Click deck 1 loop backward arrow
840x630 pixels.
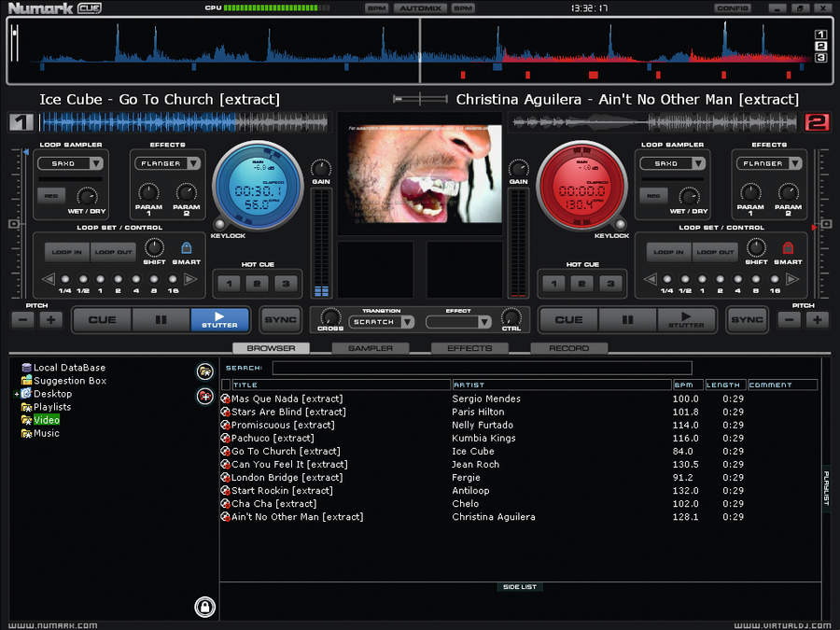click(x=49, y=279)
